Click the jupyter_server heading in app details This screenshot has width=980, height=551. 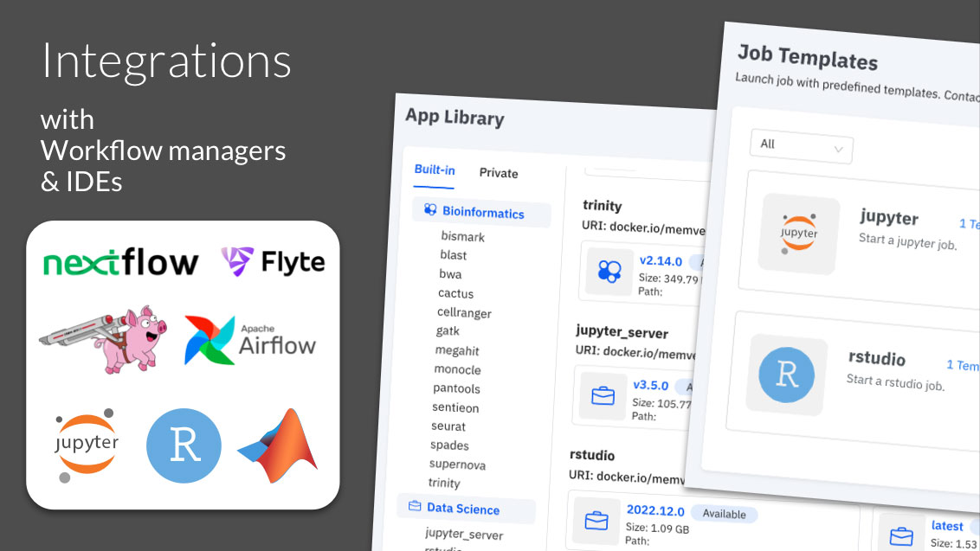(x=622, y=332)
